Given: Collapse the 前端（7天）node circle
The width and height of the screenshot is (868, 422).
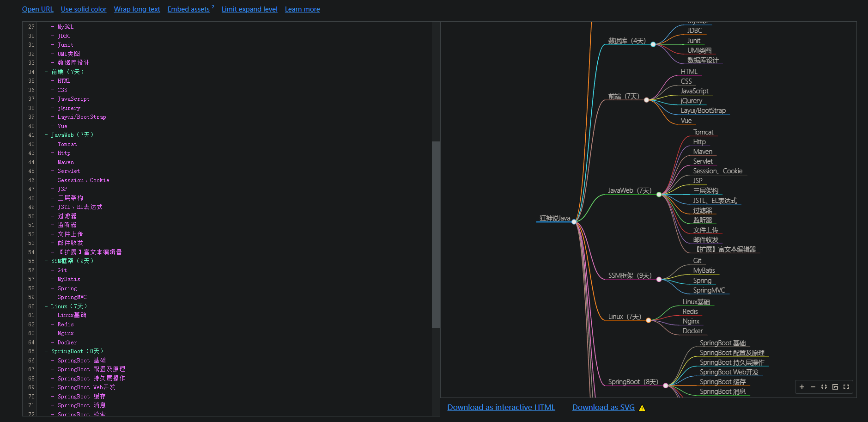Looking at the screenshot, I should [x=647, y=100].
